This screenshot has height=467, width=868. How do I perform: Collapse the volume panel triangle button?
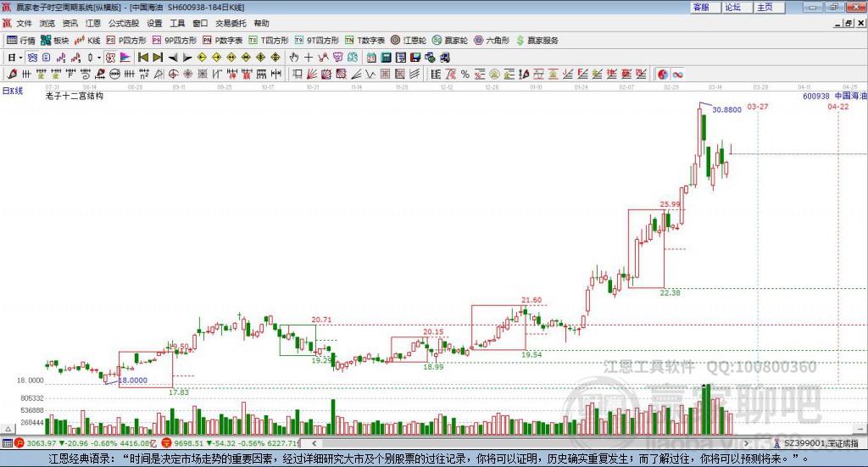click(8, 429)
